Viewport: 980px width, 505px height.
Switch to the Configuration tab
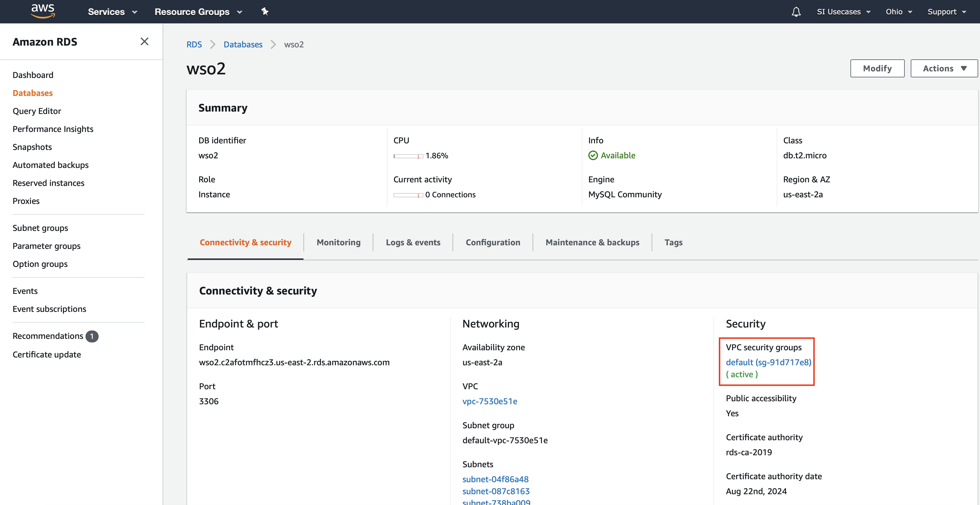click(493, 242)
